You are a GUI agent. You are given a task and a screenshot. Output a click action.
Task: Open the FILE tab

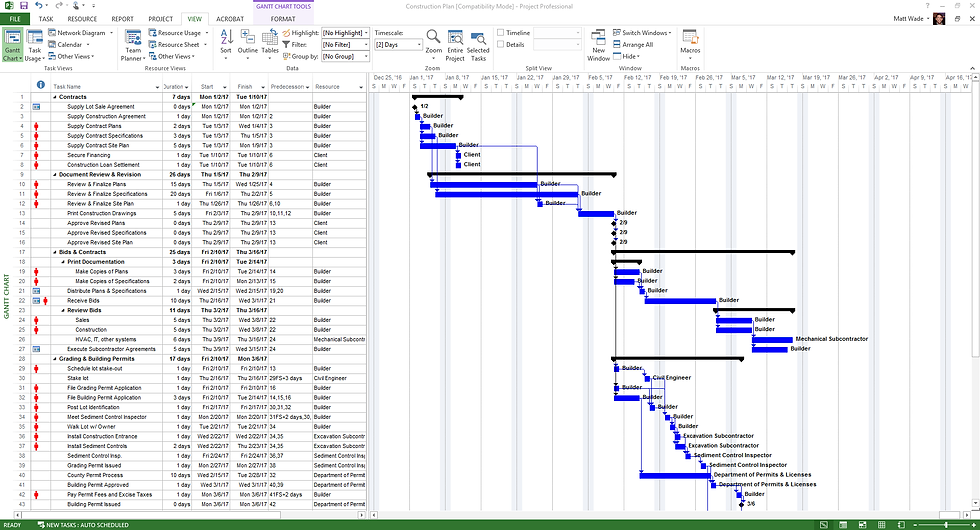tap(15, 19)
